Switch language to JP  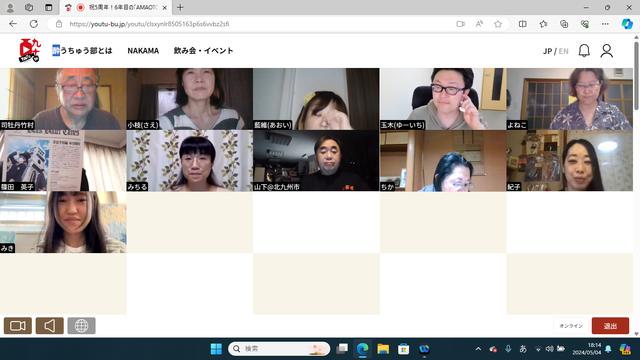(x=547, y=51)
